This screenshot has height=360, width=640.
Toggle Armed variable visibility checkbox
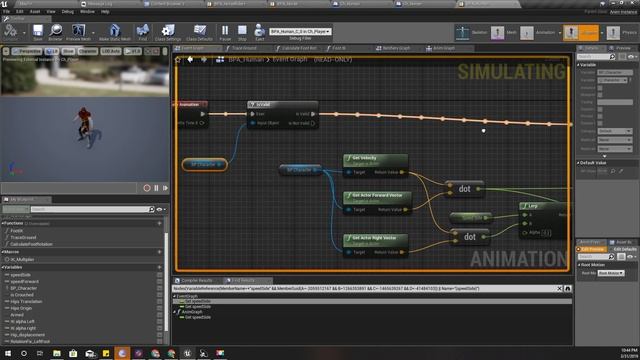(160, 315)
